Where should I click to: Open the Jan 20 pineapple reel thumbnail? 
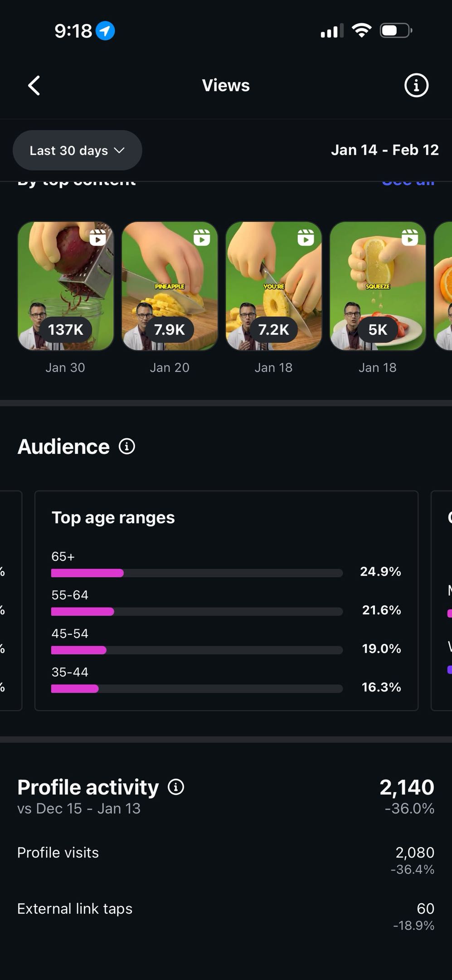pyautogui.click(x=170, y=286)
